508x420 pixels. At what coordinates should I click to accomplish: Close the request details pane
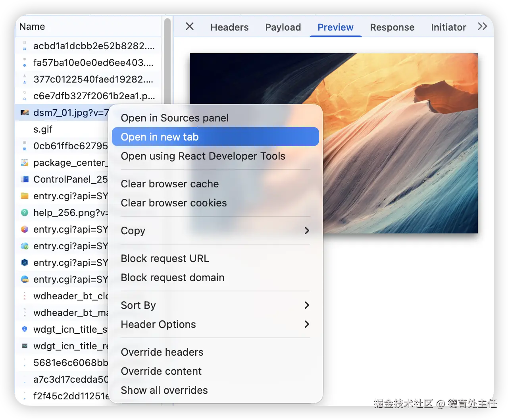(x=190, y=27)
